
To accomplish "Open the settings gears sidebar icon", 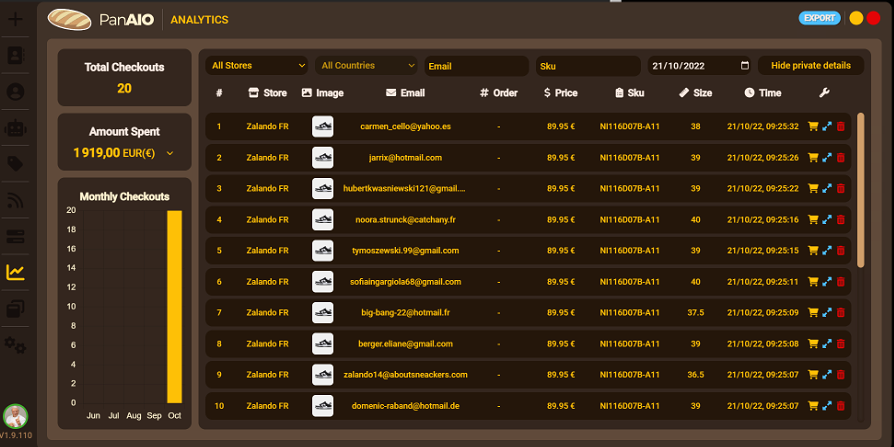I will pyautogui.click(x=15, y=345).
